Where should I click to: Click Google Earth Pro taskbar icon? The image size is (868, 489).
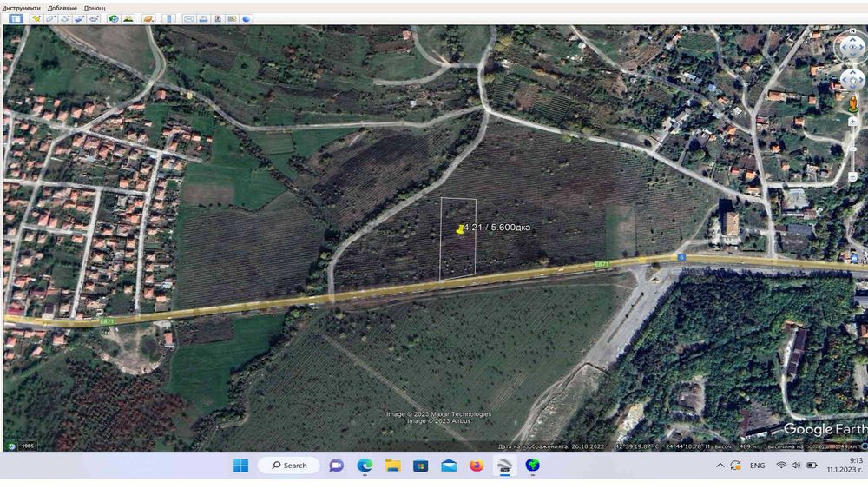tap(505, 466)
